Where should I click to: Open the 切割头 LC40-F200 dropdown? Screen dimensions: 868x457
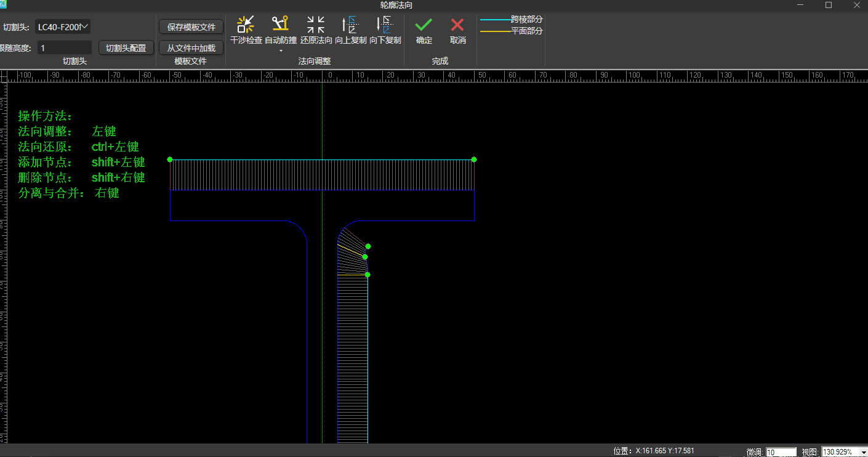click(x=63, y=26)
